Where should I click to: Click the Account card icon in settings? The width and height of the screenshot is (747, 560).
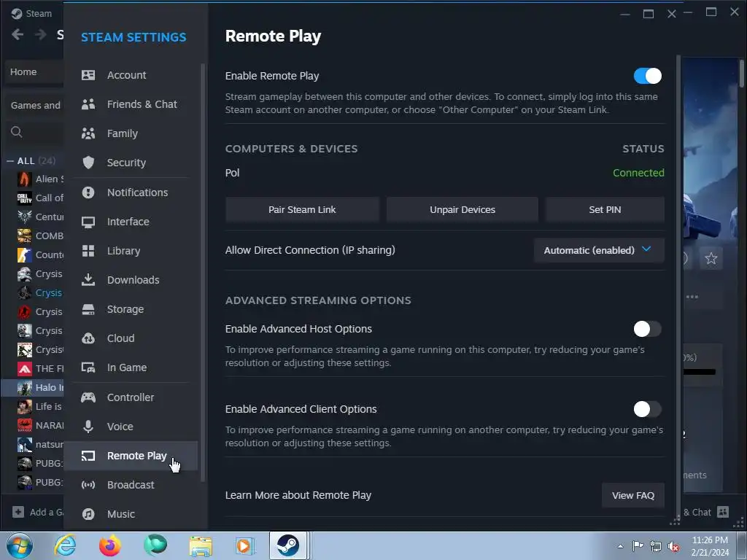[88, 75]
